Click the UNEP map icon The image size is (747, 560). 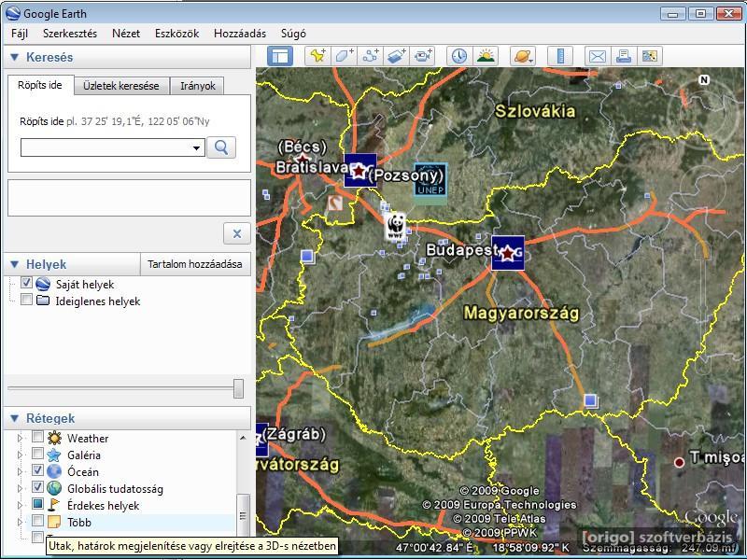(430, 180)
